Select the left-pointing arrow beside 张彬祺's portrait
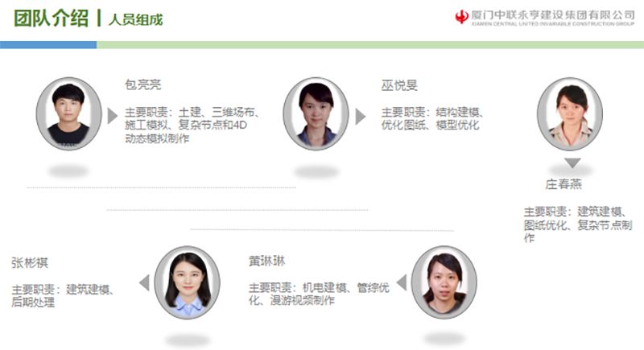The image size is (644, 350). (144, 283)
